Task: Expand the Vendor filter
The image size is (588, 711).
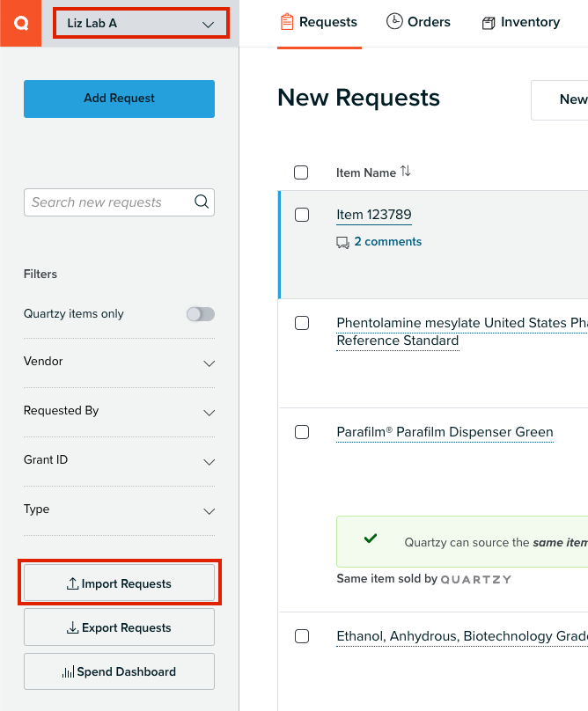Action: [209, 362]
